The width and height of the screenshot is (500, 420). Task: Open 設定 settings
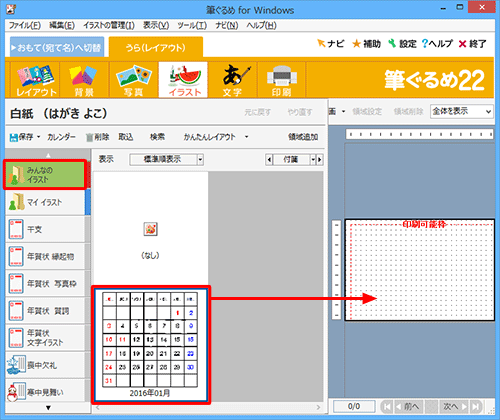tap(402, 44)
